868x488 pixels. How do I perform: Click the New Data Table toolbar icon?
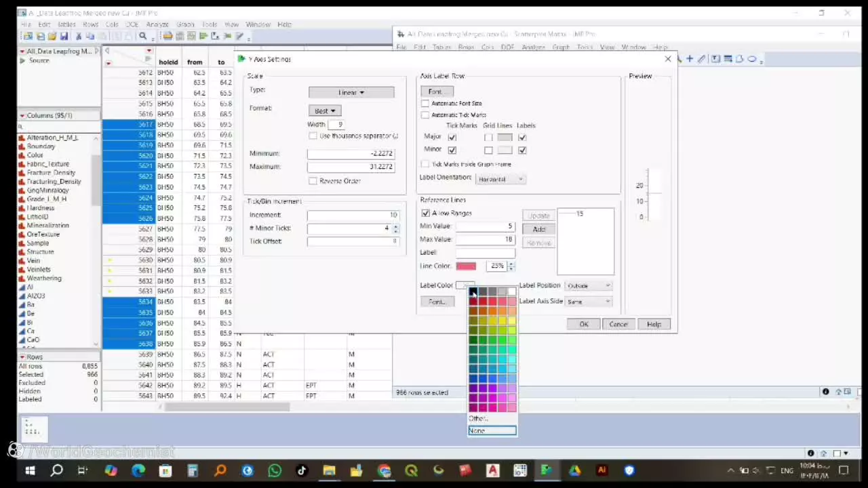pos(28,36)
